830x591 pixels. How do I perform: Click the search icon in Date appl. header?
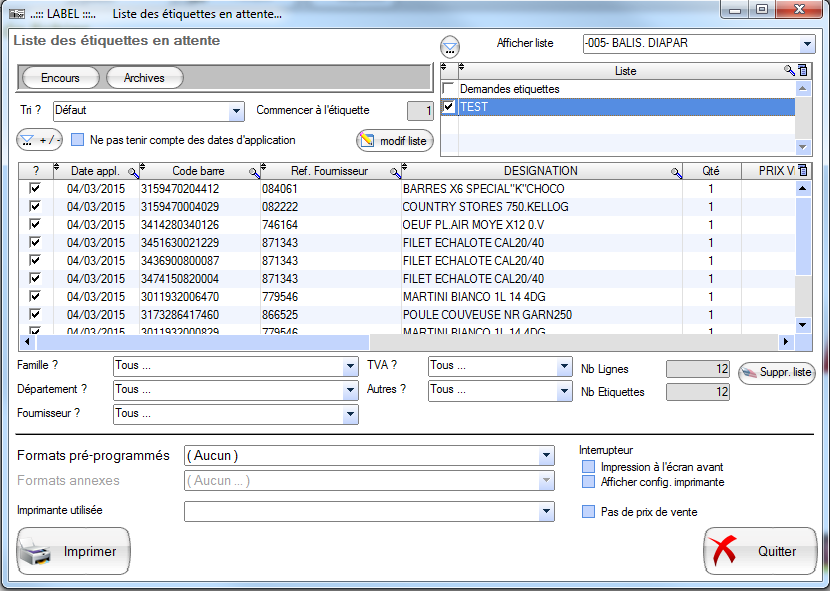click(134, 172)
